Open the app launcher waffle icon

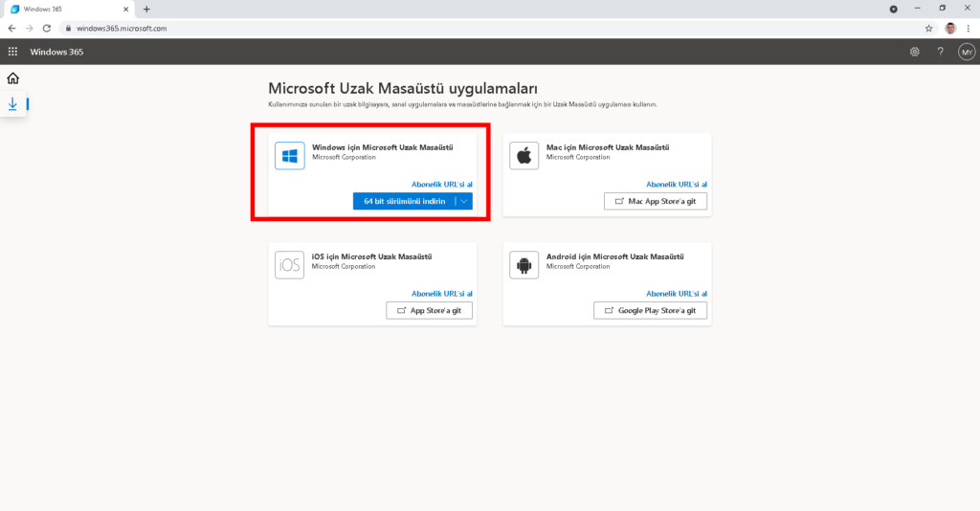[12, 52]
